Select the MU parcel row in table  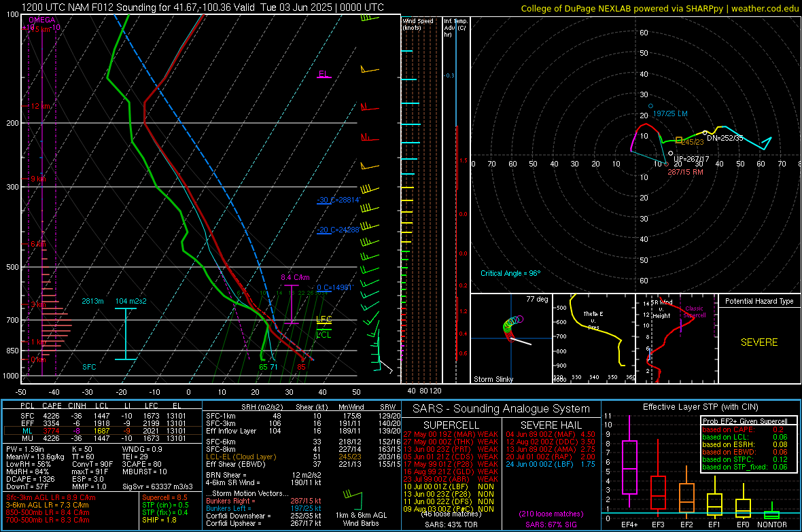click(103, 438)
